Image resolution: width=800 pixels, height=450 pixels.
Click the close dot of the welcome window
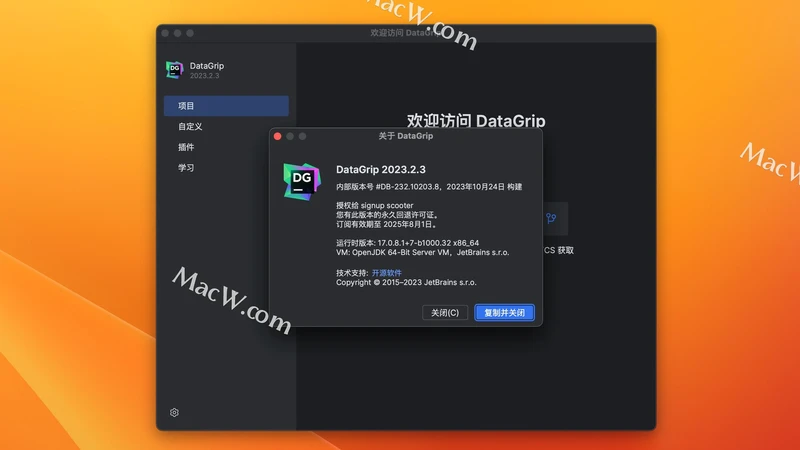point(165,33)
